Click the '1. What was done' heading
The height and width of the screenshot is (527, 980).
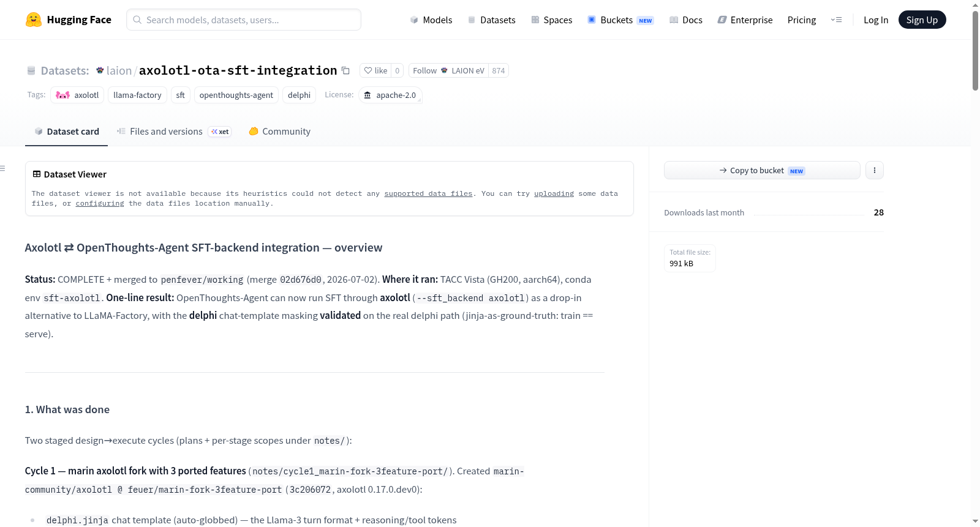67,409
